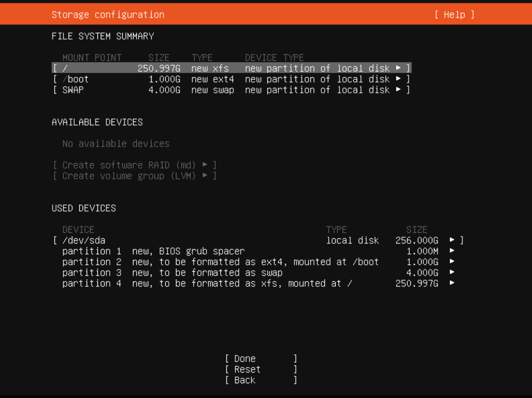532x398 pixels.
Task: Select partition 4 xfs mounted at /
Action: click(258, 284)
